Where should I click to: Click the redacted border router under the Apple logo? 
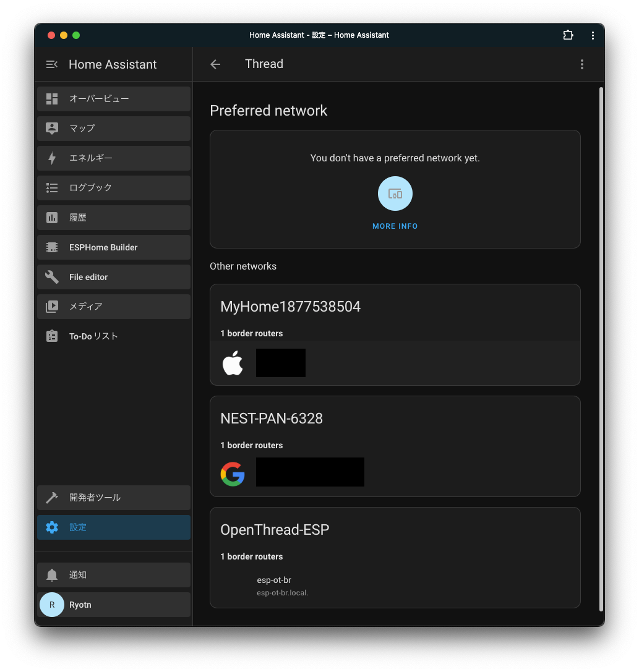coord(281,363)
